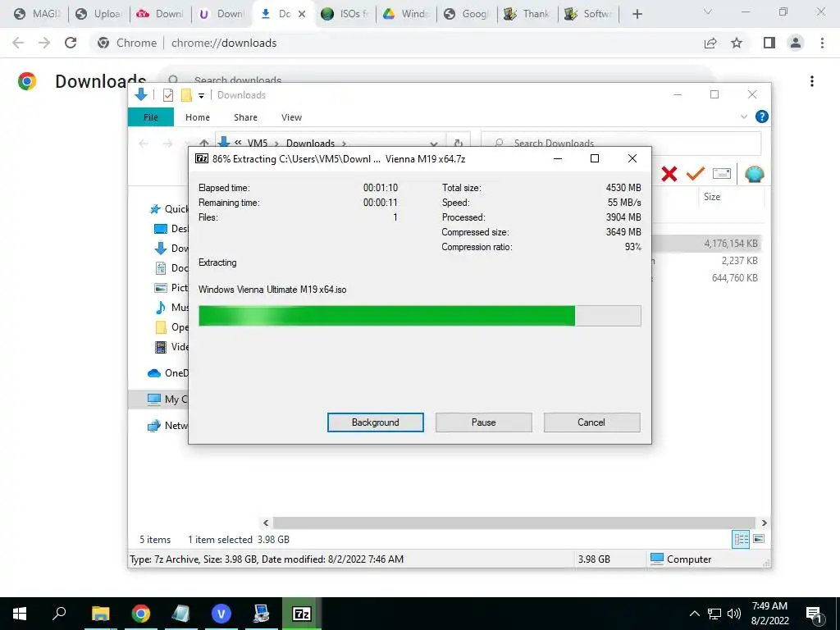The width and height of the screenshot is (840, 630).
Task: Click the 7-Zip taskbar icon
Action: tap(302, 614)
